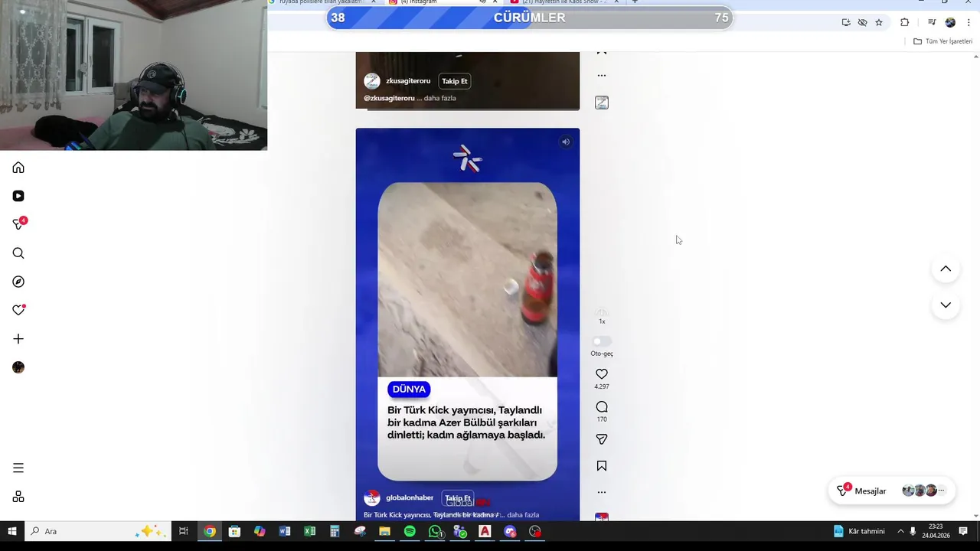This screenshot has width=980, height=551.
Task: Open Chrome extensions puzzle icon
Action: click(x=905, y=22)
